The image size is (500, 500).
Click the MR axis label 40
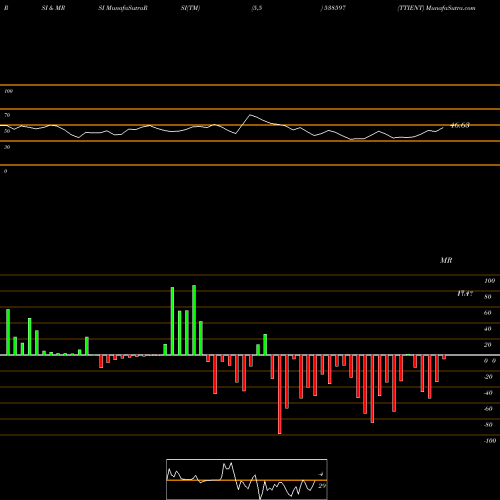click(488, 329)
